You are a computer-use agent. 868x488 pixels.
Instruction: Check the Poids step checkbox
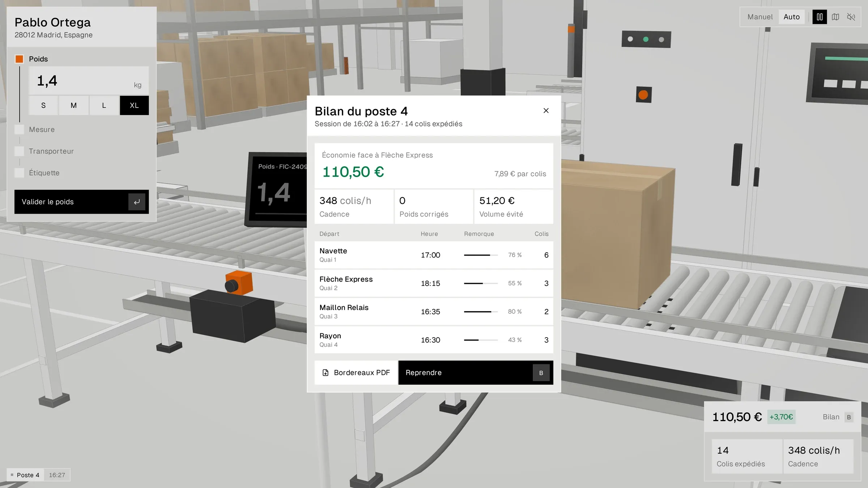[19, 59]
